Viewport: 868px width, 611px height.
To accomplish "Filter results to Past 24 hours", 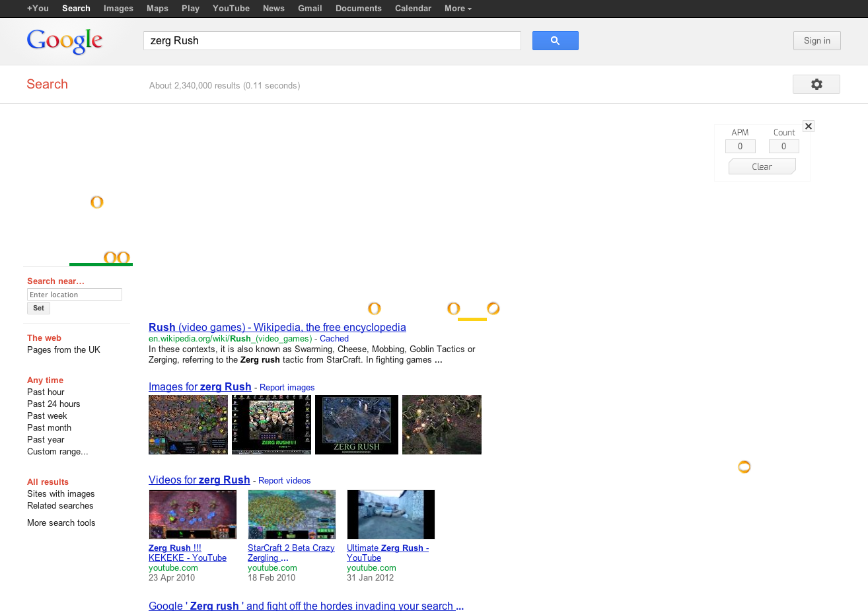I will click(x=54, y=404).
